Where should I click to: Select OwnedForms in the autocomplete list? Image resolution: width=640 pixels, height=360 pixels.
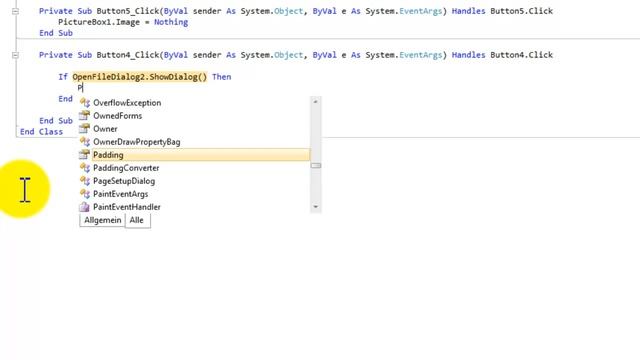[x=118, y=116]
